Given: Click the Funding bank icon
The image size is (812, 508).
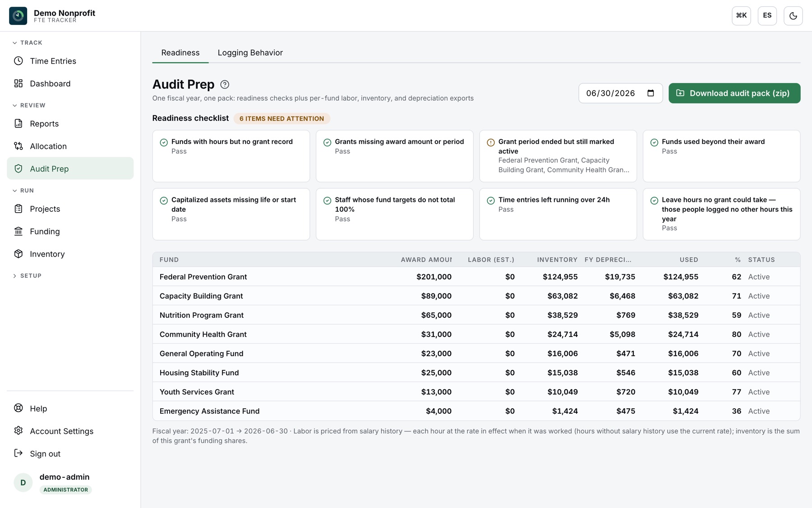Looking at the screenshot, I should (x=18, y=232).
